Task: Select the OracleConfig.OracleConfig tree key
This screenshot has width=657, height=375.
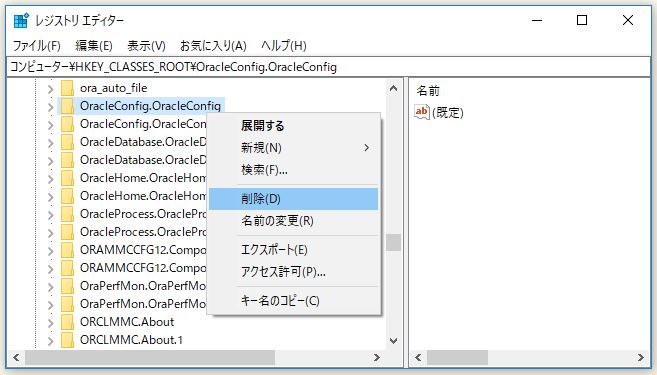Action: click(x=150, y=106)
